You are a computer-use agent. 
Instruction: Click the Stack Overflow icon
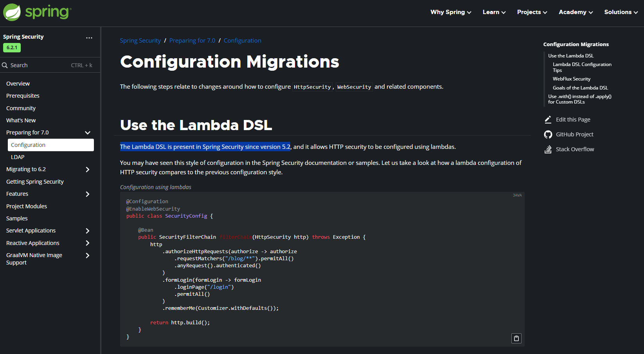548,149
